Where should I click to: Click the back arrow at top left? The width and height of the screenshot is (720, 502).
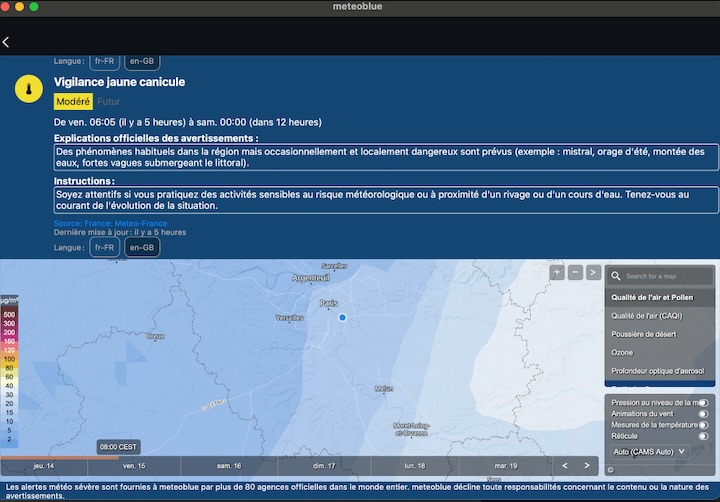pos(6,42)
